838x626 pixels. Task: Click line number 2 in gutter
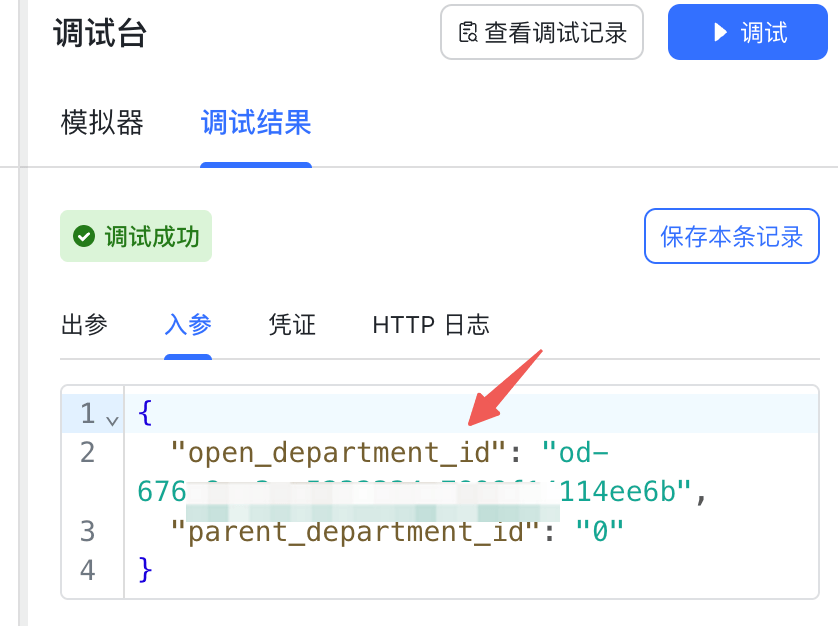pos(88,452)
